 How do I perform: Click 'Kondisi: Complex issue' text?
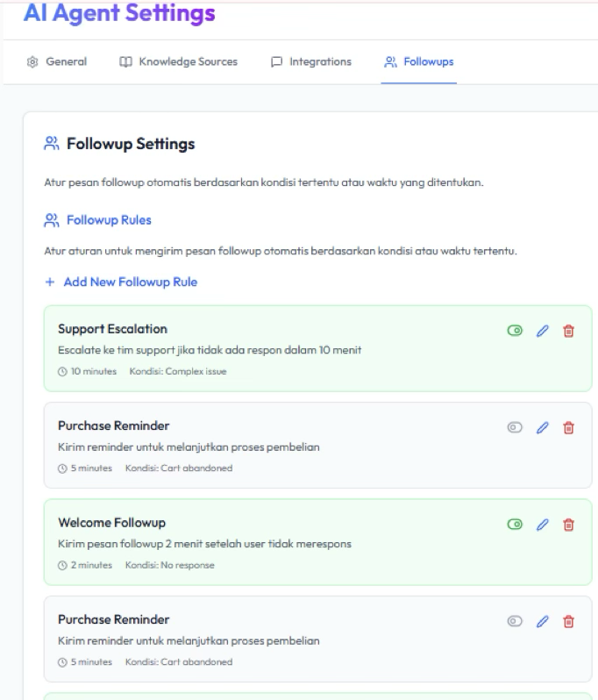tap(178, 371)
